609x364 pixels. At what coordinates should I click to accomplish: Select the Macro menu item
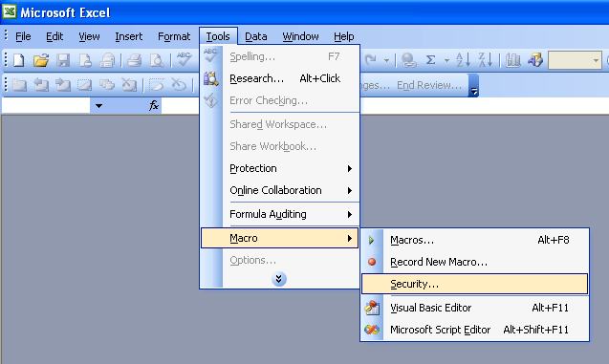[x=279, y=238]
